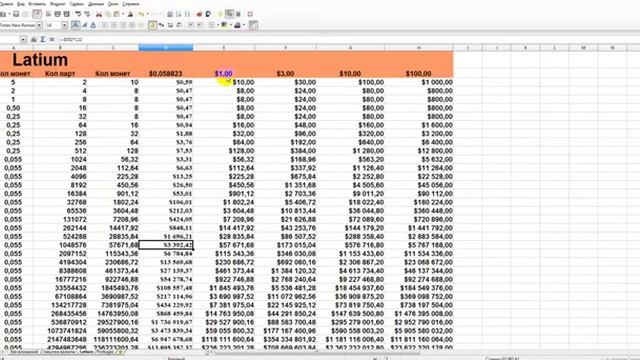The width and height of the screenshot is (640, 360).
Task: Open the Сервис menu
Action: 77,4
